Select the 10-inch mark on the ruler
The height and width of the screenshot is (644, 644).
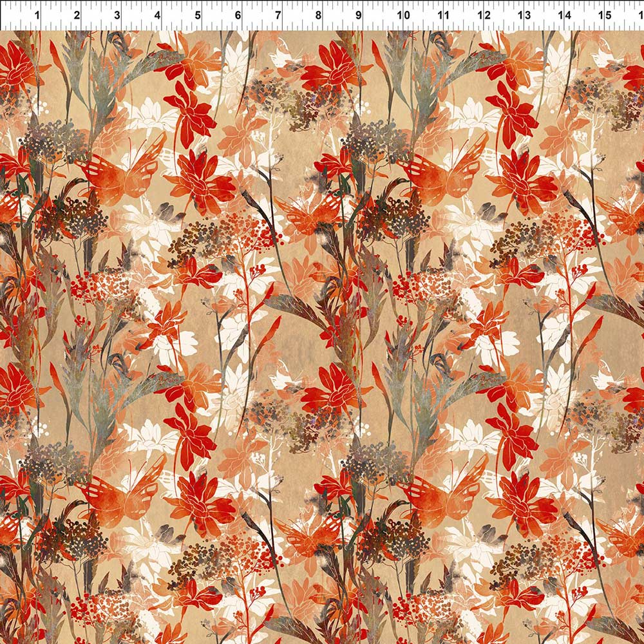coord(403,15)
